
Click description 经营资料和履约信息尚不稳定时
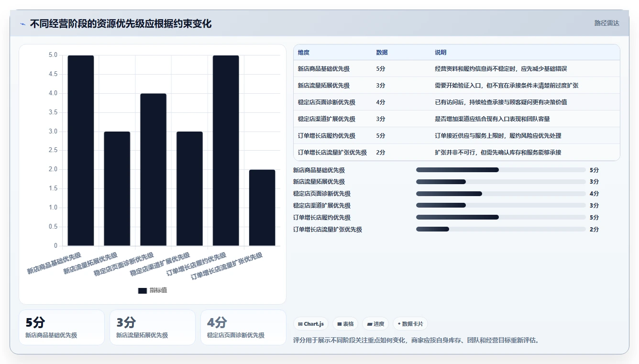pyautogui.click(x=501, y=69)
